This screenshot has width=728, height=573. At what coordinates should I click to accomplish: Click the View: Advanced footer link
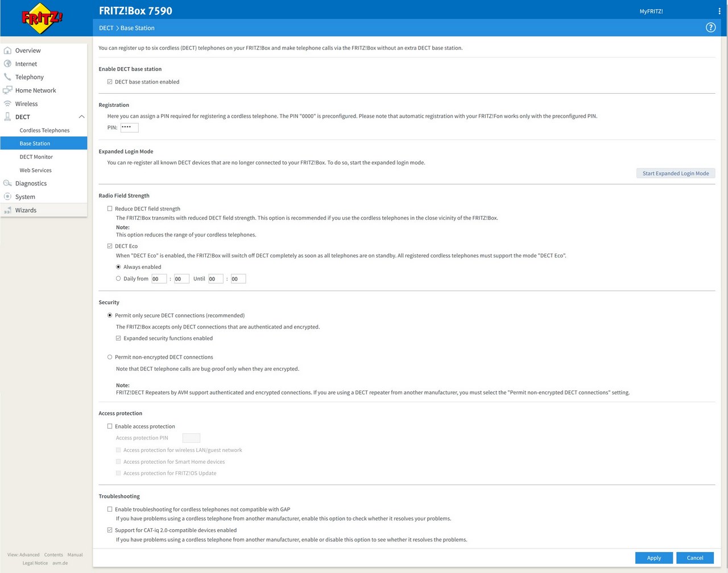click(x=23, y=555)
